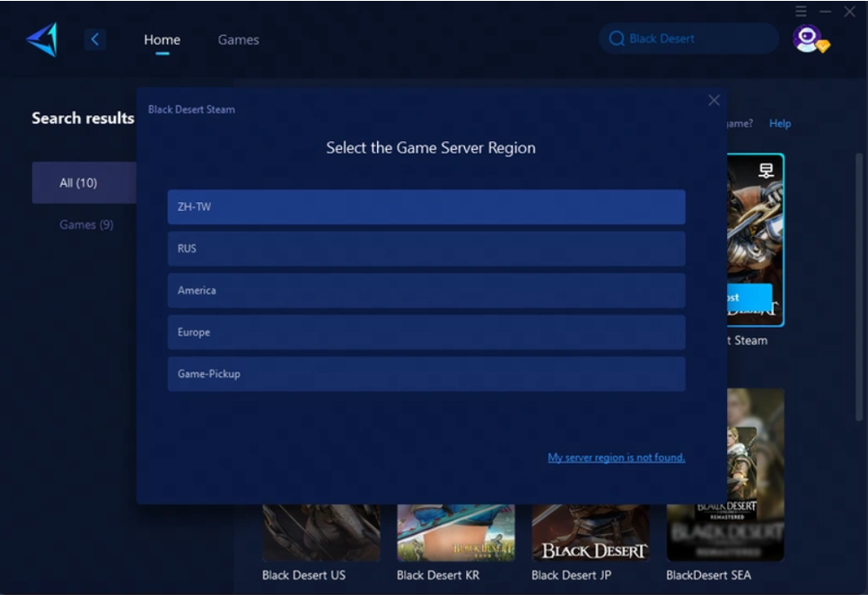
Task: Switch to the Games tab
Action: (238, 39)
